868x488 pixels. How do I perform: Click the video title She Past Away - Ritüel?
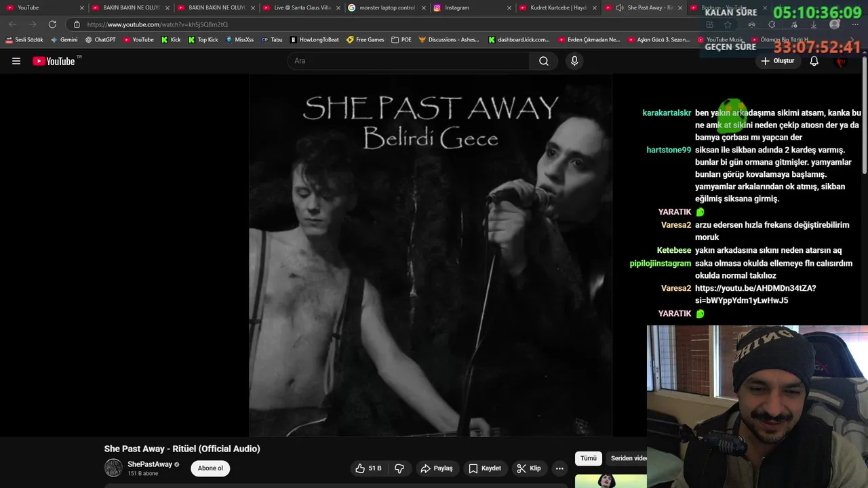pyautogui.click(x=182, y=449)
